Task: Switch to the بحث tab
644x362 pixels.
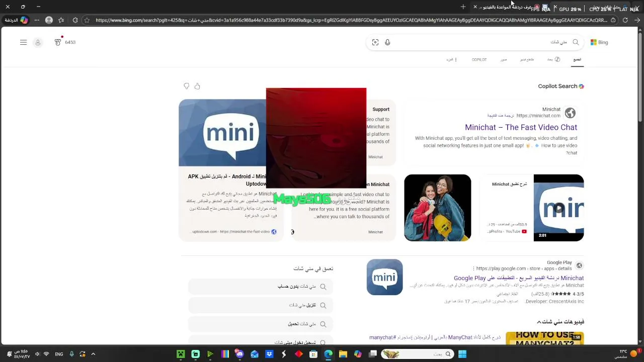Action: pos(553,59)
